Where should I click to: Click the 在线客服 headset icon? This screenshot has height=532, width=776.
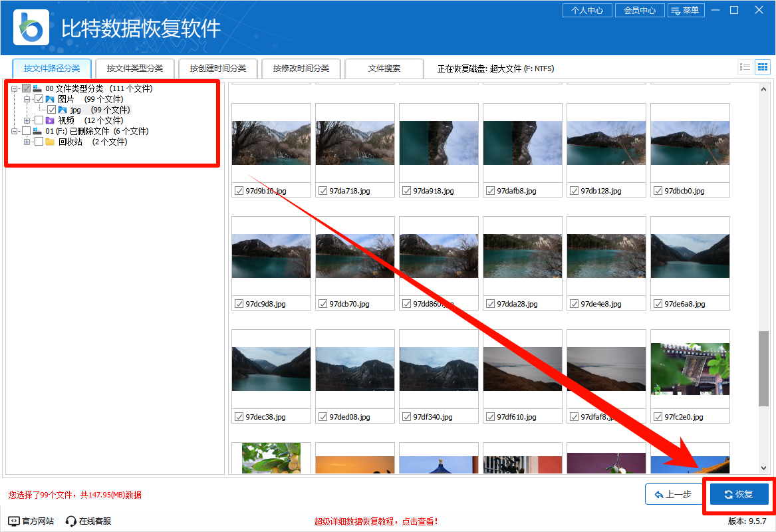(71, 521)
